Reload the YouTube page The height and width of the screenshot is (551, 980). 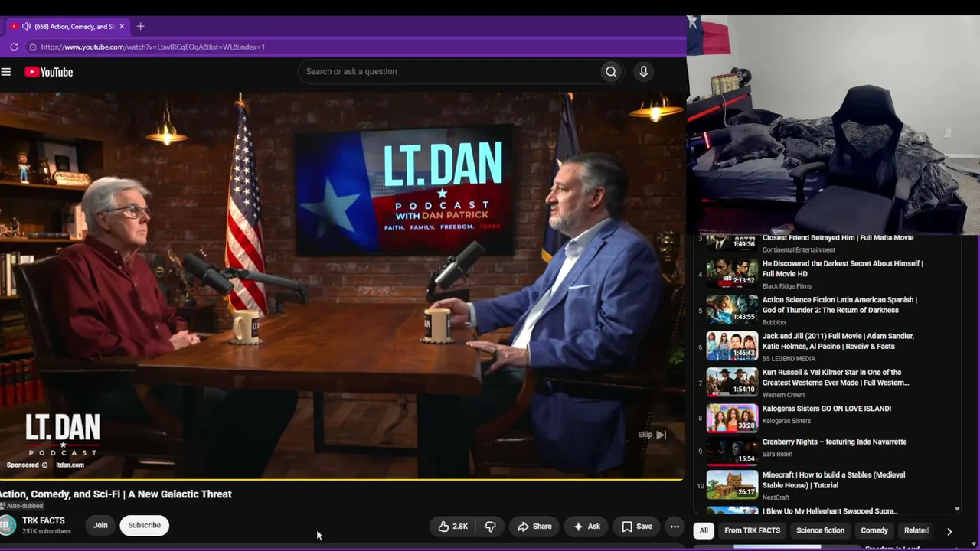point(14,47)
